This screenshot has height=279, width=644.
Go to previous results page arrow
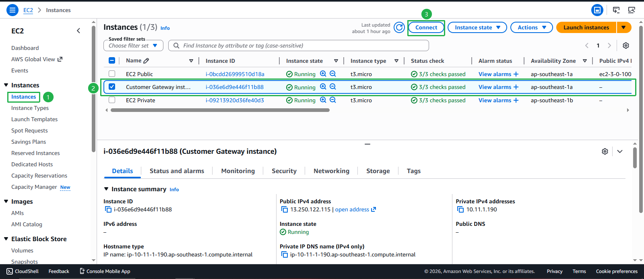(x=587, y=45)
